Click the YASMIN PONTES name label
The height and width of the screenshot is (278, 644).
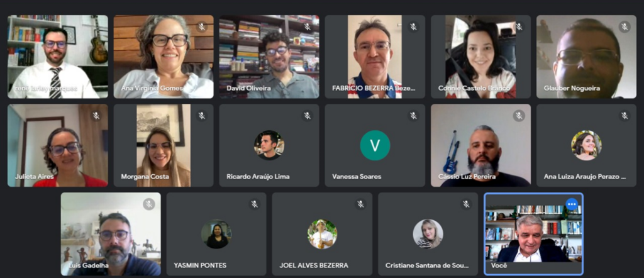coord(200,265)
